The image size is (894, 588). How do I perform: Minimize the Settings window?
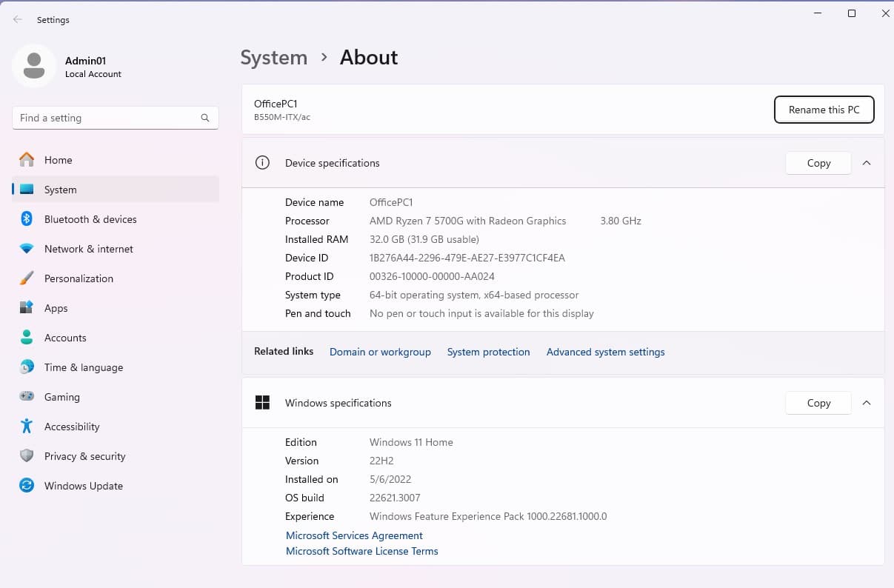pos(818,13)
